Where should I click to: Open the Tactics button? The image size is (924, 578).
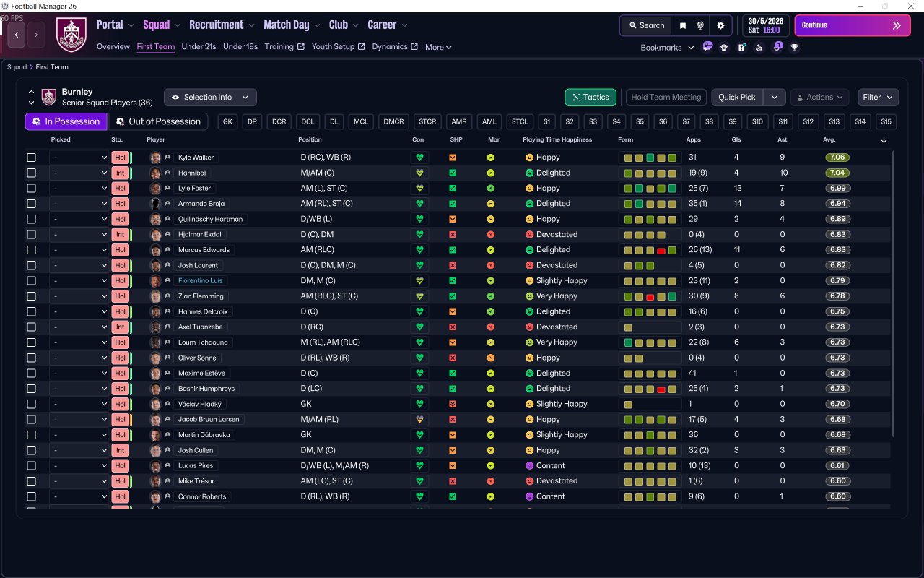coord(590,97)
